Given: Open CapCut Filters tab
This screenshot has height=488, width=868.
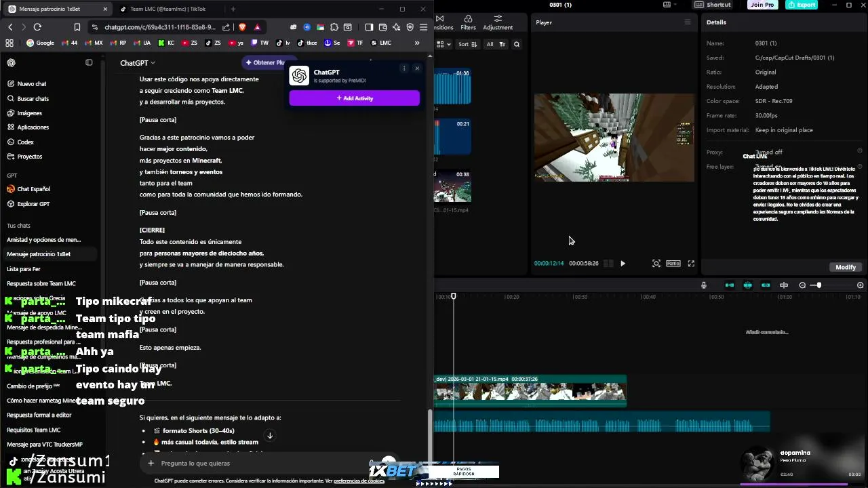Looking at the screenshot, I should coord(468,22).
